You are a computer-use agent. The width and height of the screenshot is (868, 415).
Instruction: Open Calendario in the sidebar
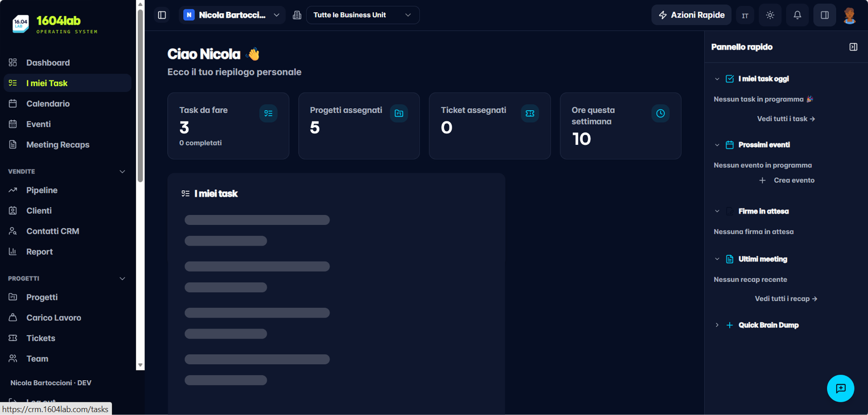click(48, 104)
